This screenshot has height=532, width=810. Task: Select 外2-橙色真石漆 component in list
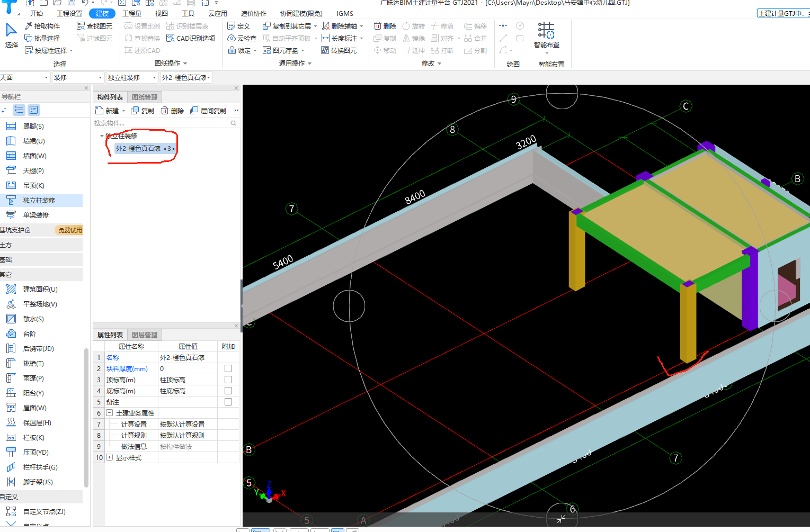[145, 149]
